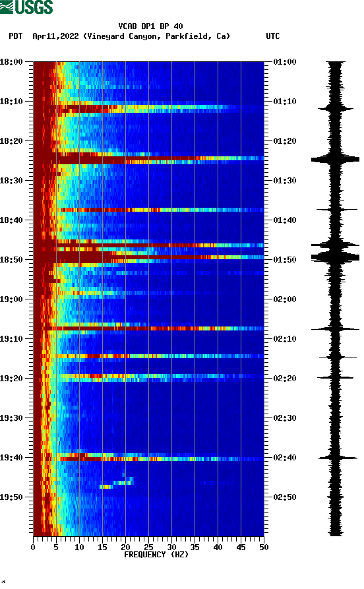Click the 01:50 UTC time label

coord(285,260)
